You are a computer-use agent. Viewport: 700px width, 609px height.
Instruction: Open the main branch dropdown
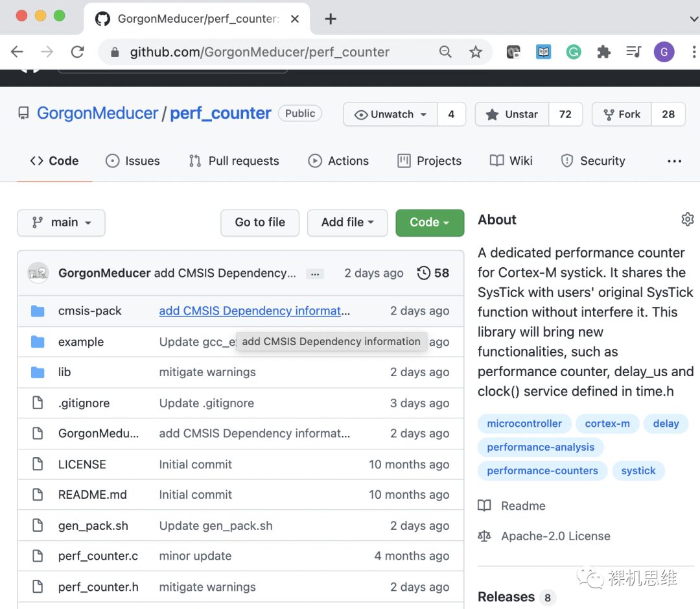coord(61,222)
